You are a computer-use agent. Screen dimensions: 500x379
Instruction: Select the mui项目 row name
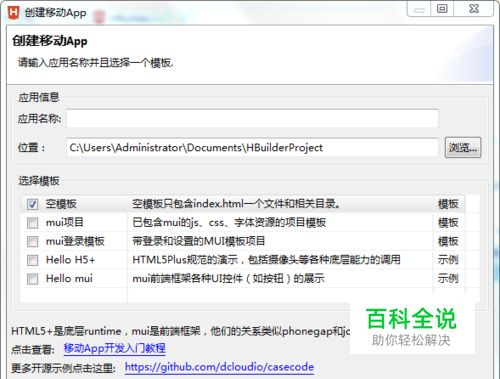pos(65,222)
